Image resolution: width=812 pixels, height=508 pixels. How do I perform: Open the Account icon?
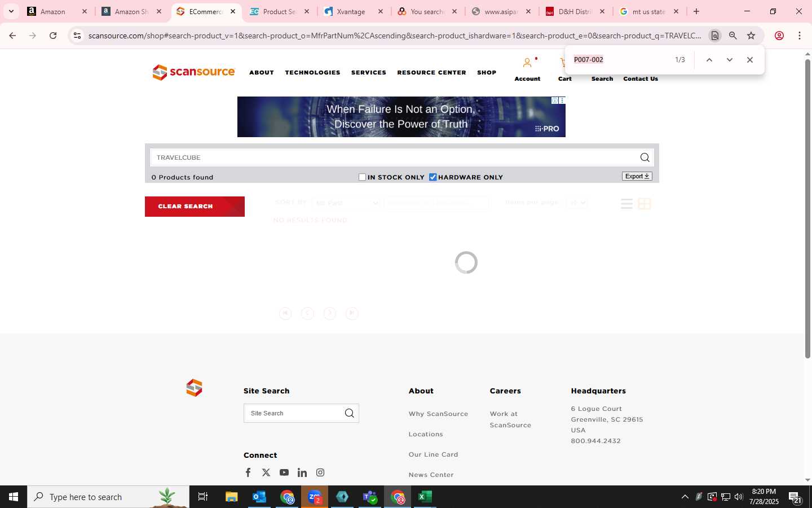tap(527, 63)
